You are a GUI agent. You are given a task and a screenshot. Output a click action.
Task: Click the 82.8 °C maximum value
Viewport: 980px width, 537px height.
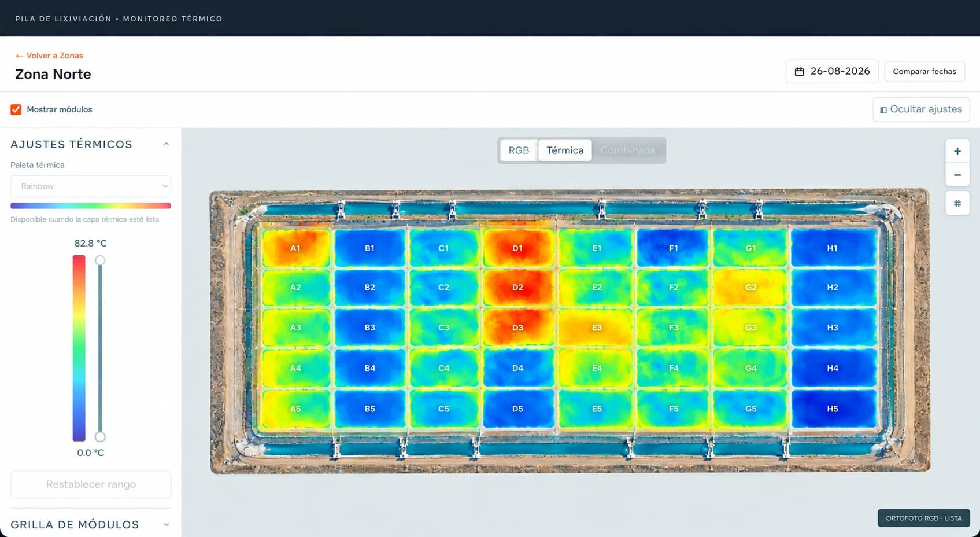tap(91, 244)
